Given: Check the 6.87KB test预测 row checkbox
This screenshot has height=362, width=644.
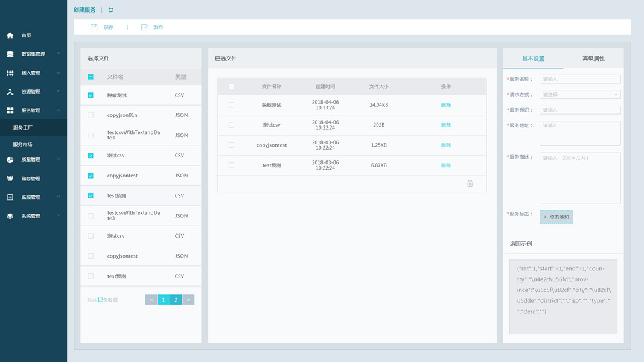Looking at the screenshot, I should (x=231, y=165).
